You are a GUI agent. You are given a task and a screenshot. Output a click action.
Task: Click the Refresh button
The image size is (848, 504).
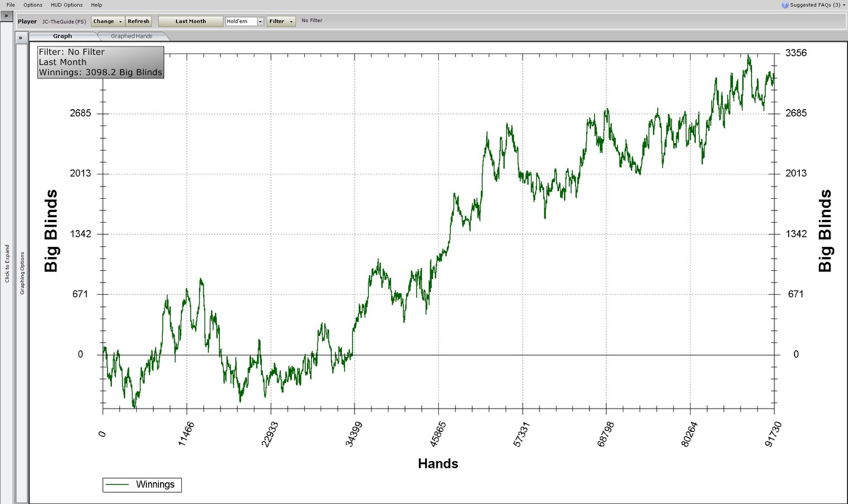(138, 21)
